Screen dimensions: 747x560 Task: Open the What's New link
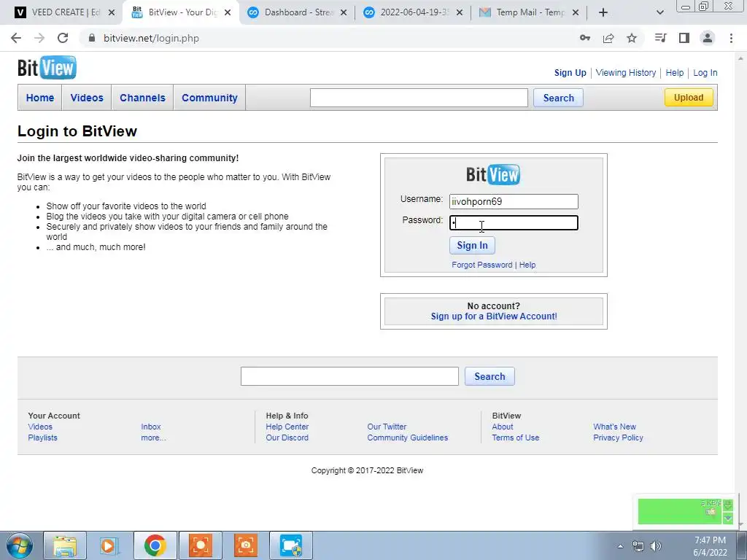[x=614, y=427]
